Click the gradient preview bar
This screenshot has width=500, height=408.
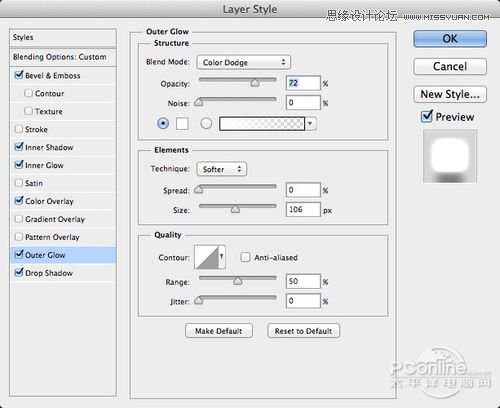262,124
